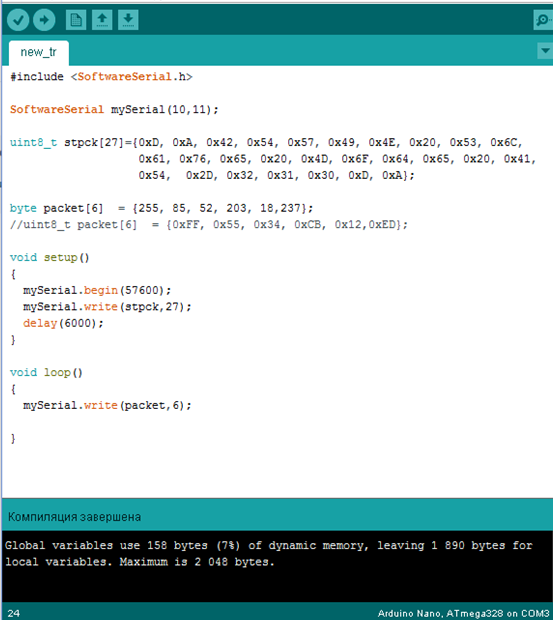Expand the tab options dropdown arrow
Screen dimensions: 553x620
pos(545,51)
